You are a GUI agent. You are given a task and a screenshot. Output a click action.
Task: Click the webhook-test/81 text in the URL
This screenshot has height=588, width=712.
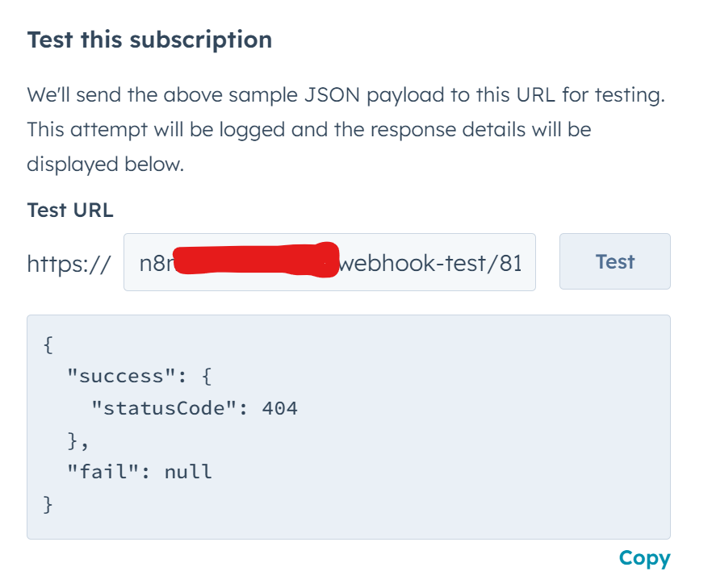tap(430, 263)
